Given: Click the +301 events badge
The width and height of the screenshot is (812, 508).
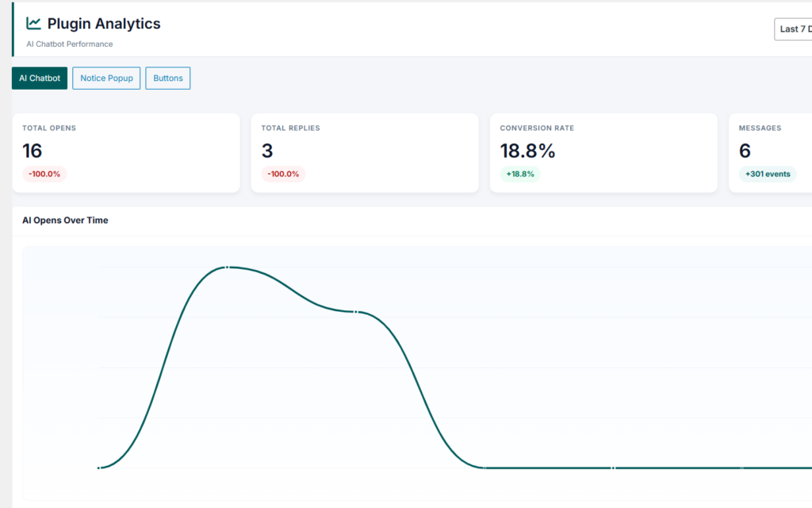Looking at the screenshot, I should point(768,174).
